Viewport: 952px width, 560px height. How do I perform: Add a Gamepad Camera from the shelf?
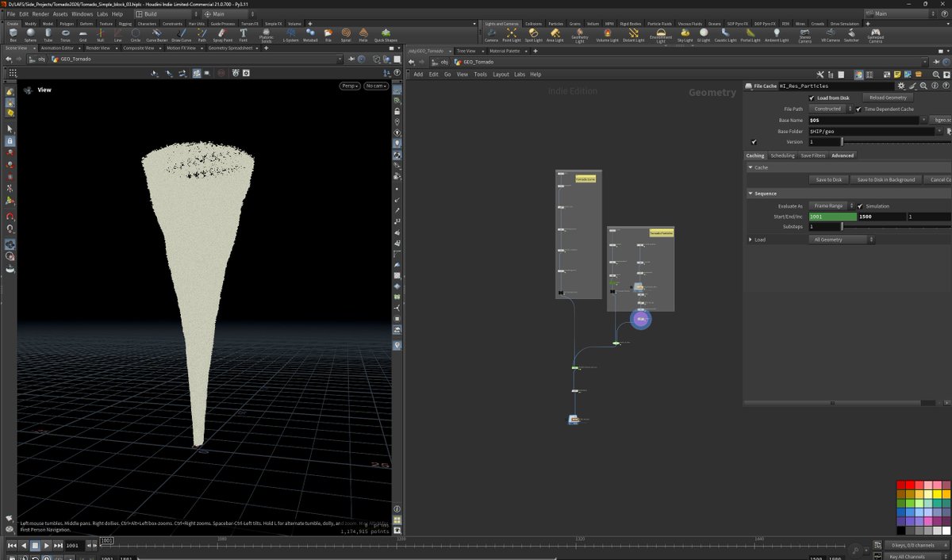[875, 35]
